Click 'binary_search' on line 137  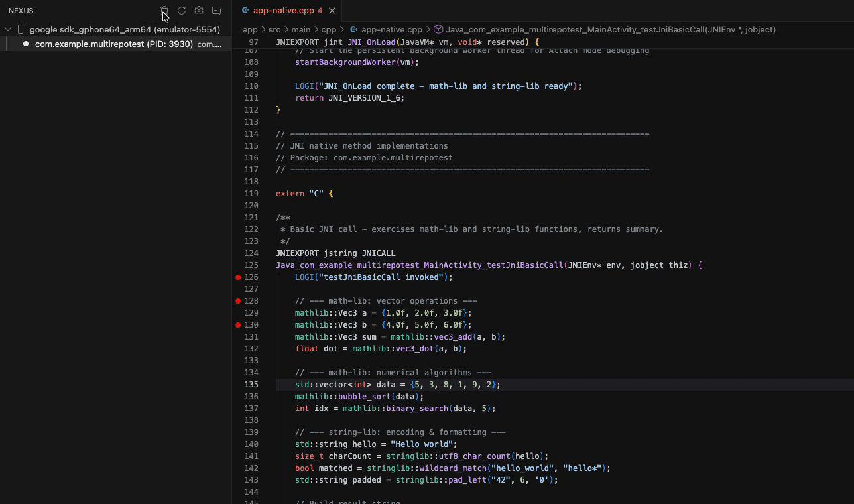click(417, 409)
